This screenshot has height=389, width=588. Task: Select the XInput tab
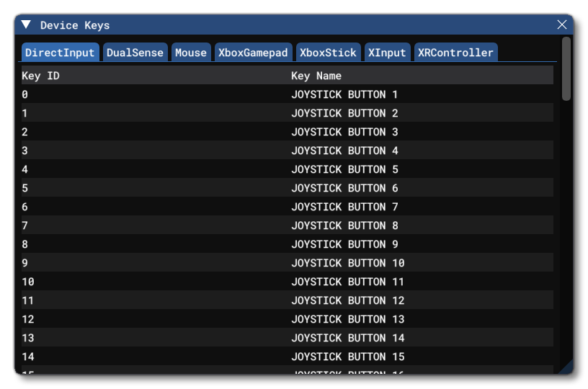pyautogui.click(x=387, y=53)
